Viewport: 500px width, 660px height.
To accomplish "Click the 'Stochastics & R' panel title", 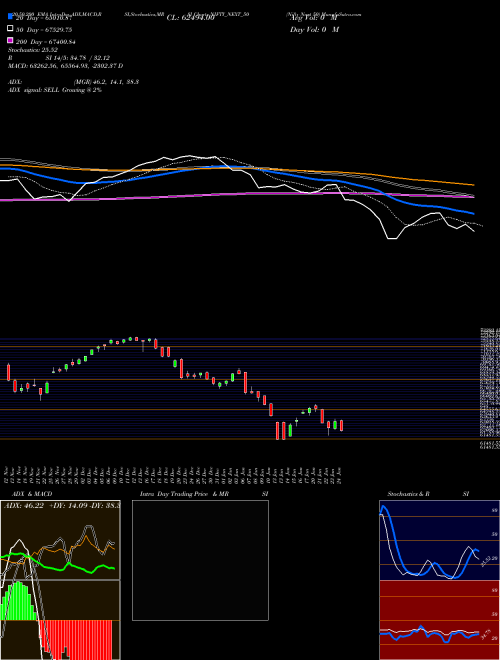I will tap(408, 494).
